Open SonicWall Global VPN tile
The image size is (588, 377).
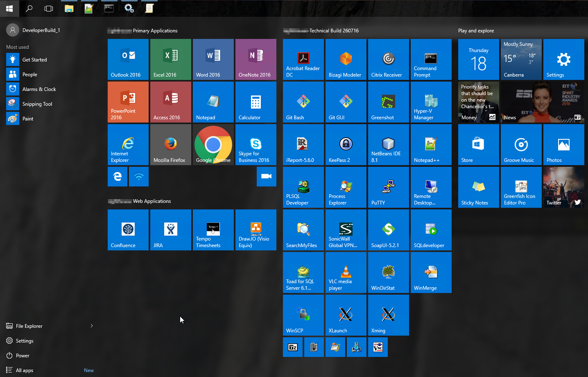coord(346,230)
